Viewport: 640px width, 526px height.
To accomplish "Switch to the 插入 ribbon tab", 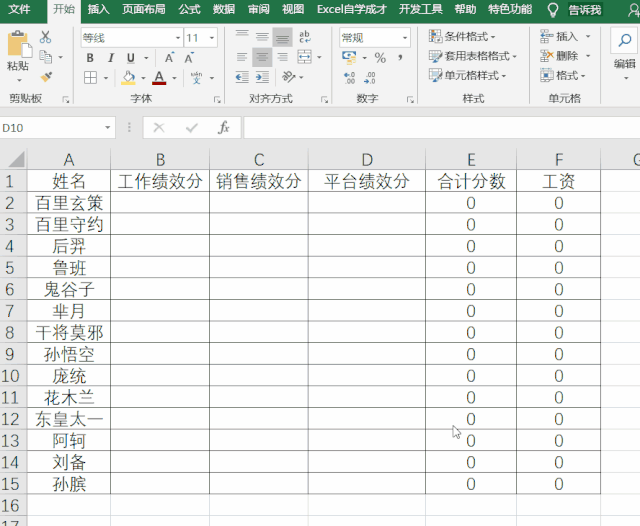I will pos(98,9).
